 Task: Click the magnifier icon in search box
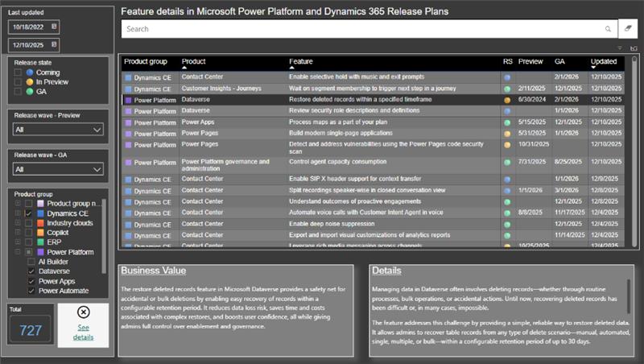[x=608, y=29]
